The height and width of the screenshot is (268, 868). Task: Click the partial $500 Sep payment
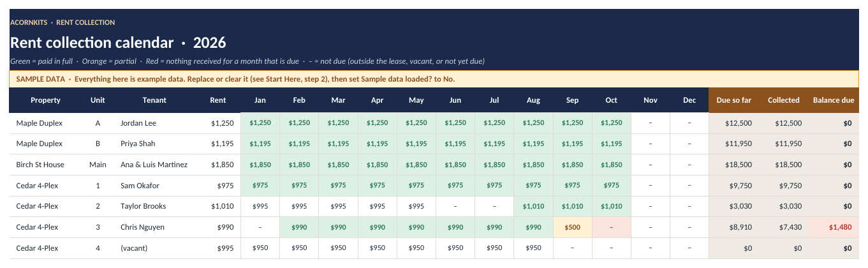pyautogui.click(x=572, y=227)
